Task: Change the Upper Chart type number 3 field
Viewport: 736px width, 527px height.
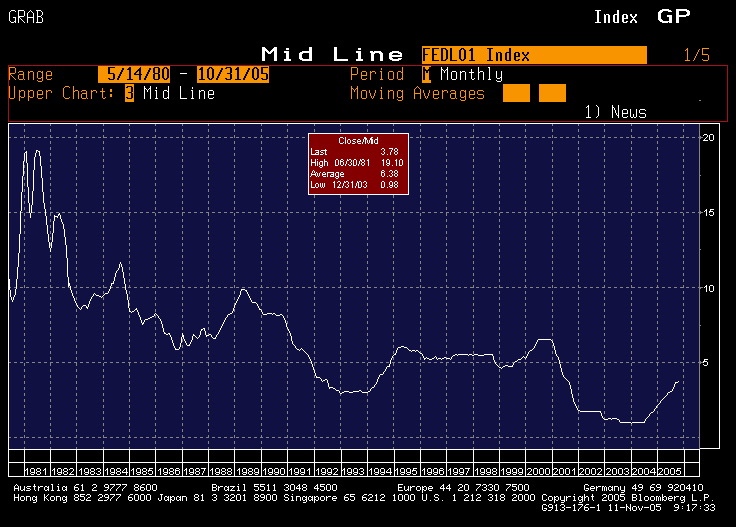Action: click(129, 94)
